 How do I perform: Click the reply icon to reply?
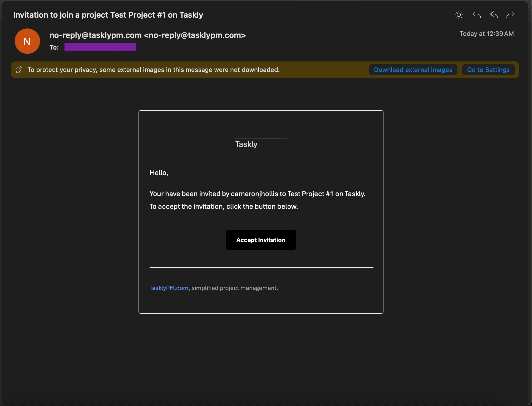(477, 14)
